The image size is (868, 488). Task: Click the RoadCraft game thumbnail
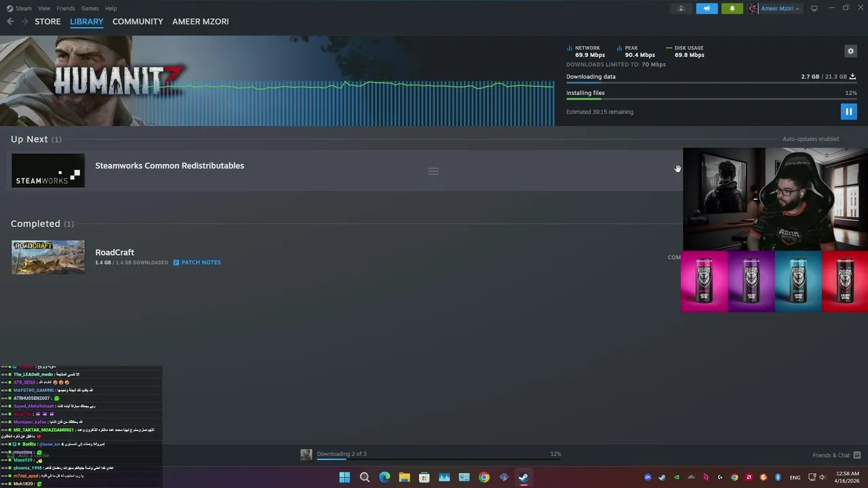[x=48, y=257]
